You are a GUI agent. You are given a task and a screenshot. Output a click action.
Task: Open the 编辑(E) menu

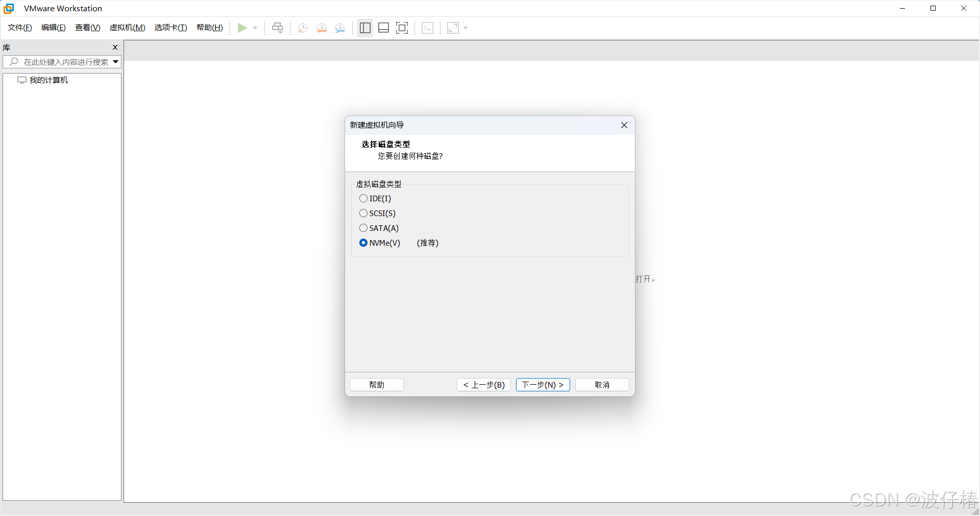click(x=54, y=28)
